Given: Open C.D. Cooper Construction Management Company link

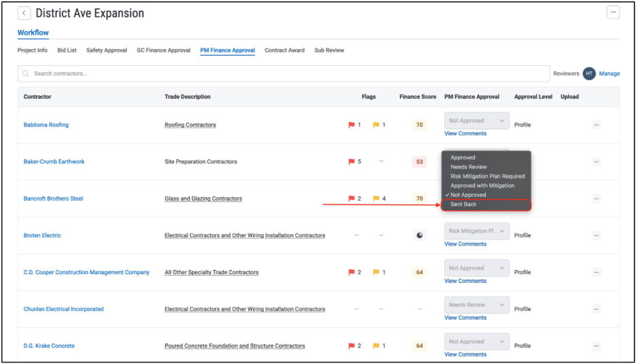Looking at the screenshot, I should pos(86,272).
